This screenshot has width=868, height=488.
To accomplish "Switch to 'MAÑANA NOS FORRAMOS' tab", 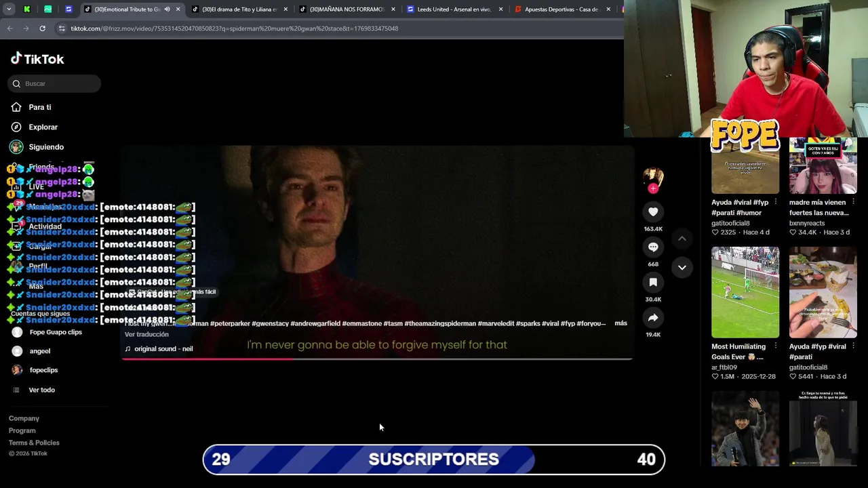I will [x=347, y=9].
